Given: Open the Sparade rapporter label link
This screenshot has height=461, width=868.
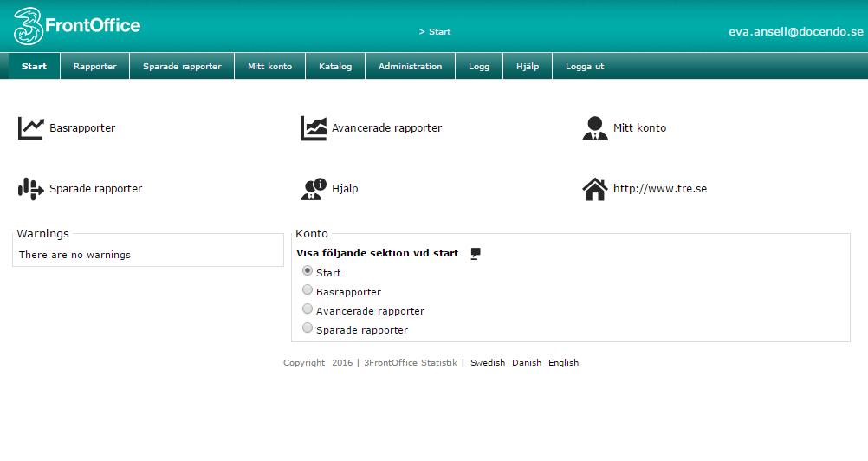Looking at the screenshot, I should pos(96,189).
